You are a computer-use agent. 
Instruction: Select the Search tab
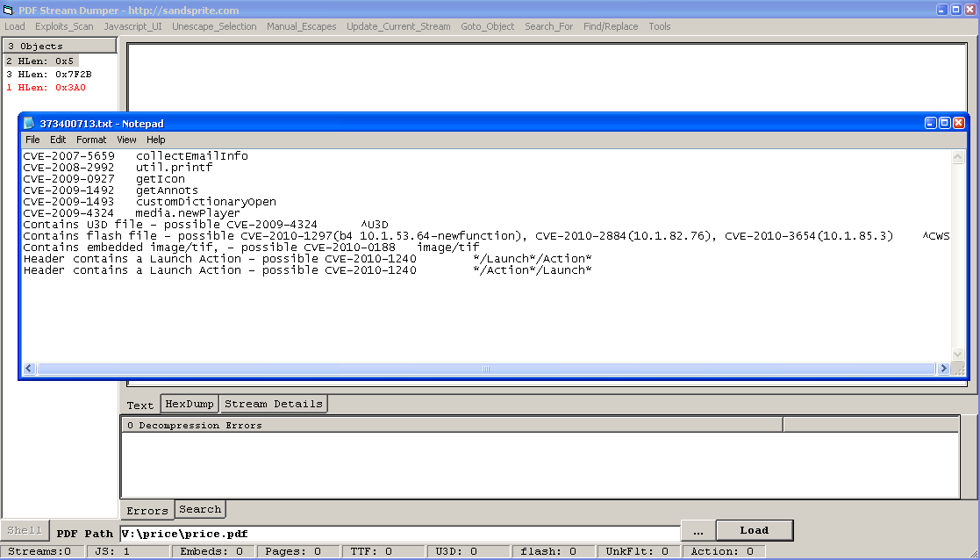click(x=200, y=510)
